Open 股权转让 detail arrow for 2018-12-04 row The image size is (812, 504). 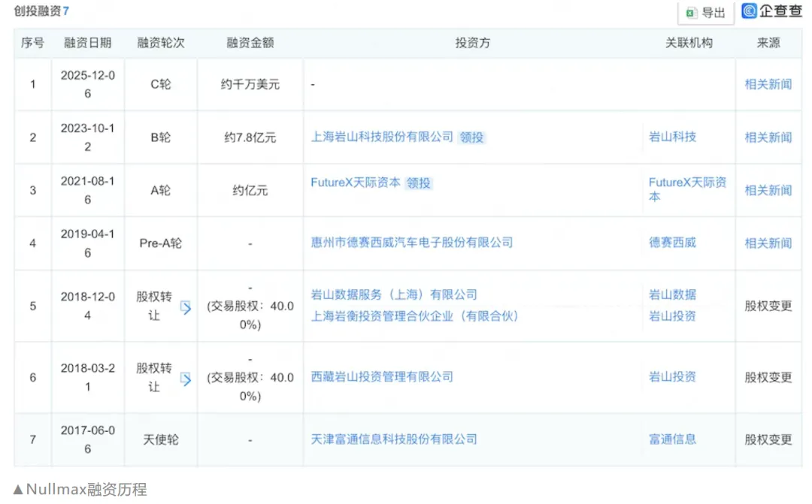(186, 307)
